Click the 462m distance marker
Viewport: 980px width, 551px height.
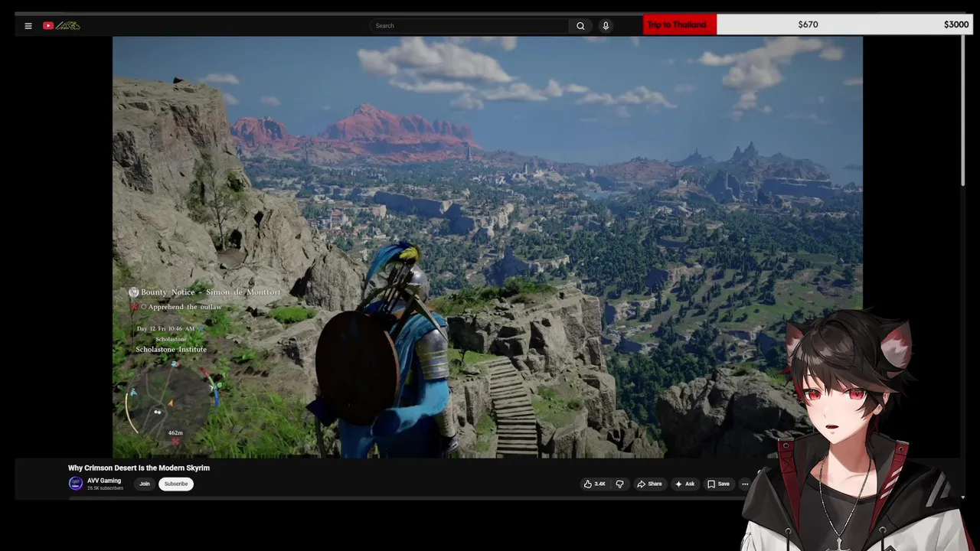(175, 433)
